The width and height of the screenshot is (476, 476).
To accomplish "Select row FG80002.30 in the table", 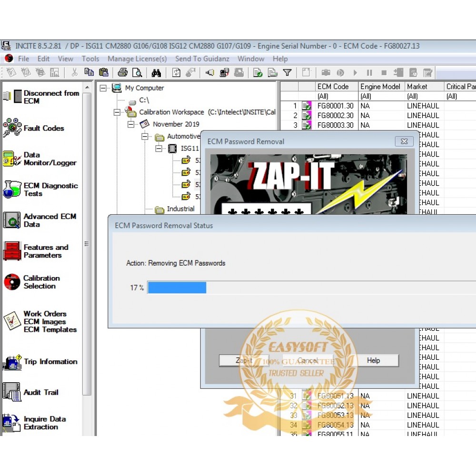I will (x=378, y=116).
